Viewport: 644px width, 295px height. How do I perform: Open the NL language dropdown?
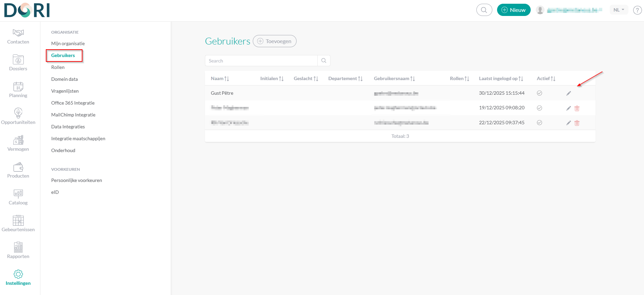619,10
